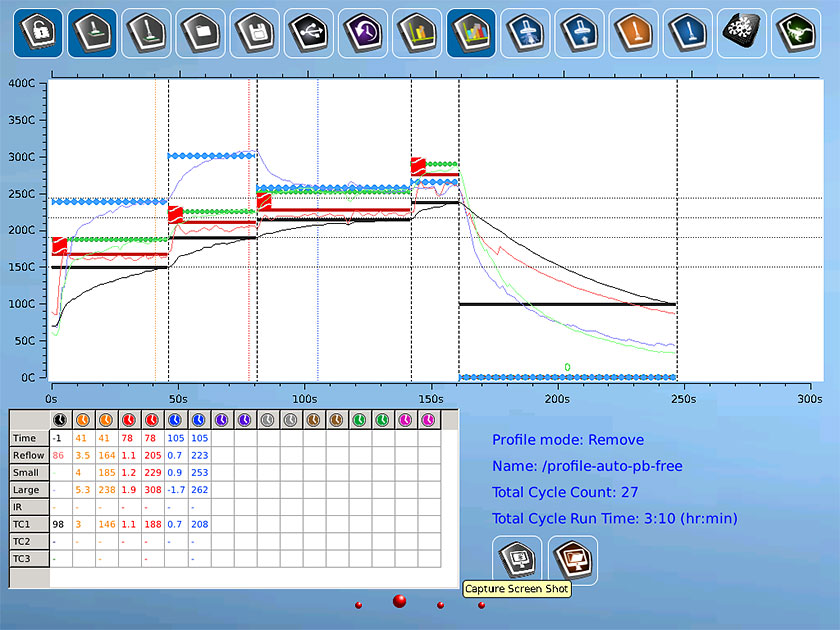Click the large red page indicator dot
Viewport: 840px width, 630px height.
pyautogui.click(x=399, y=601)
